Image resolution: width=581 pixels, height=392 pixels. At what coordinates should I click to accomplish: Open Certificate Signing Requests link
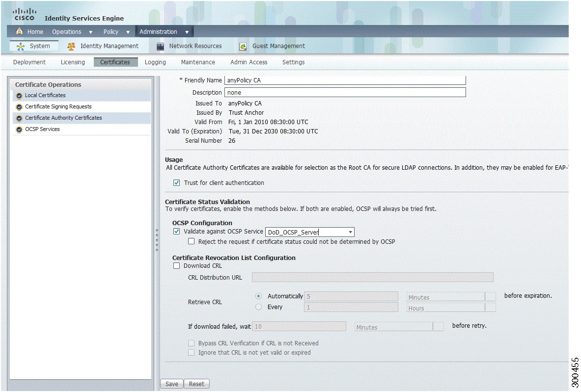coord(58,106)
